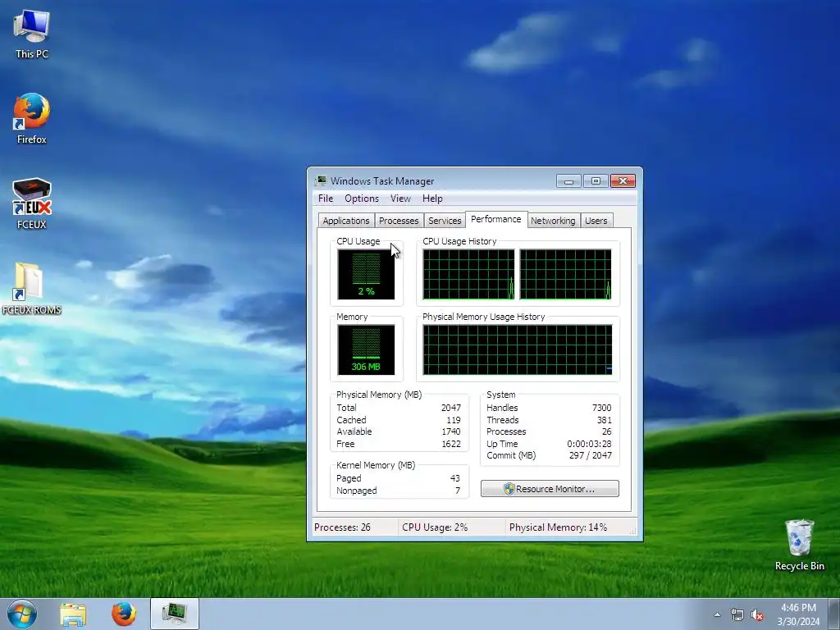This screenshot has height=630, width=840.
Task: Click the Task Manager taskbar button
Action: coord(175,614)
